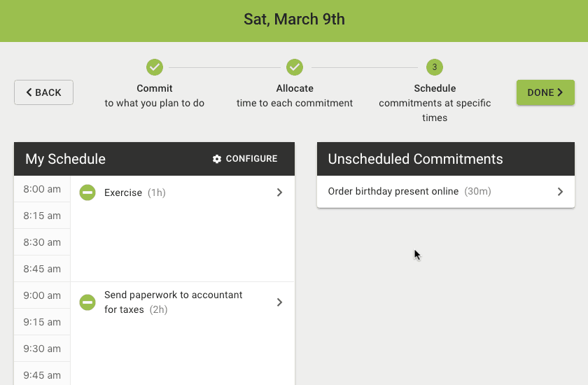Viewport: 588px width, 385px height.
Task: Open CONFIGURE schedule settings
Action: click(245, 159)
